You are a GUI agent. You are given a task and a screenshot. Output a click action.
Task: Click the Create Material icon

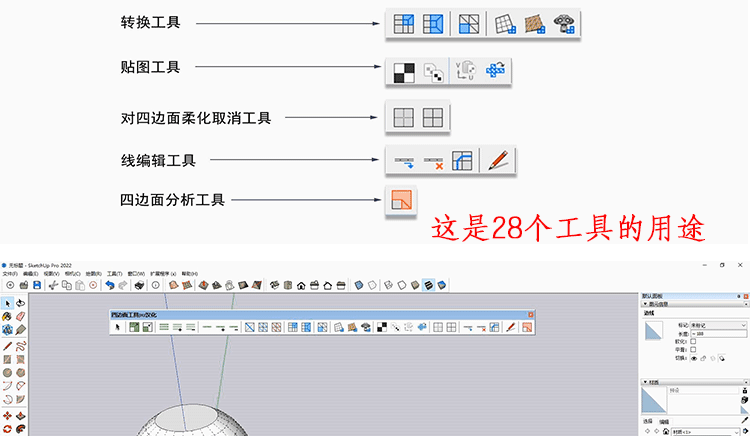point(745,400)
